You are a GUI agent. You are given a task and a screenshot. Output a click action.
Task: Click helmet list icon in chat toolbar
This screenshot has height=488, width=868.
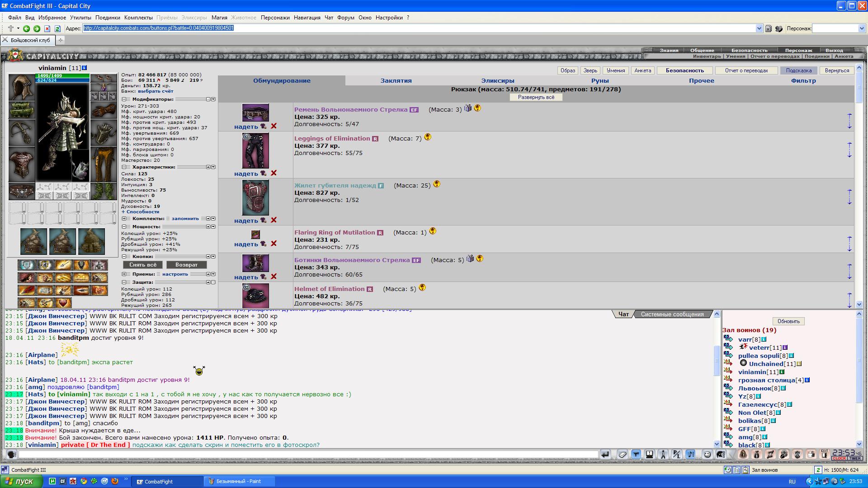click(721, 455)
